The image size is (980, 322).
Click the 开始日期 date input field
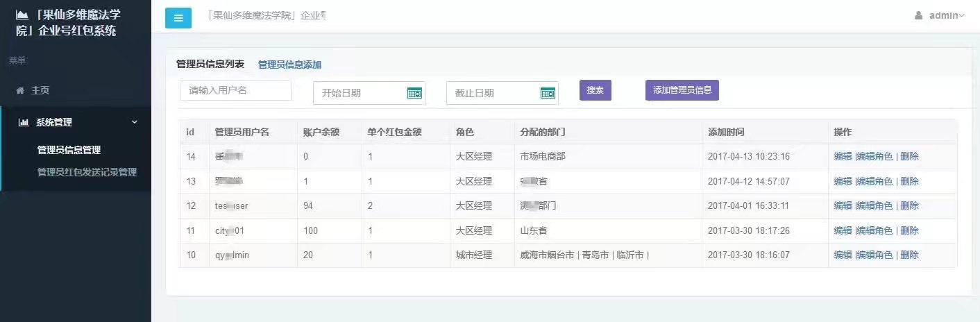click(x=357, y=93)
